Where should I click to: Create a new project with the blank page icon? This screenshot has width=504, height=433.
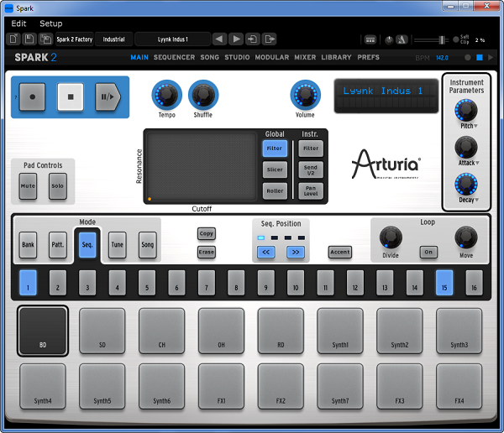pos(13,39)
